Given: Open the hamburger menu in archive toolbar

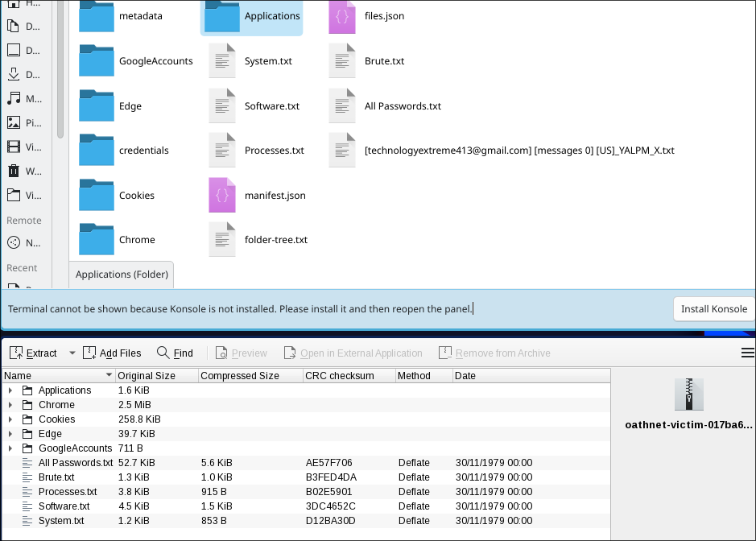Looking at the screenshot, I should 747,353.
